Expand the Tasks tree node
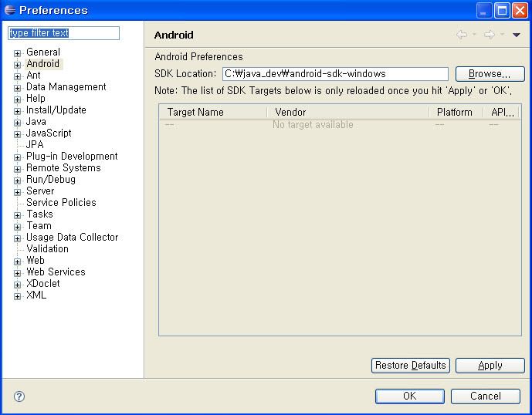 point(17,215)
